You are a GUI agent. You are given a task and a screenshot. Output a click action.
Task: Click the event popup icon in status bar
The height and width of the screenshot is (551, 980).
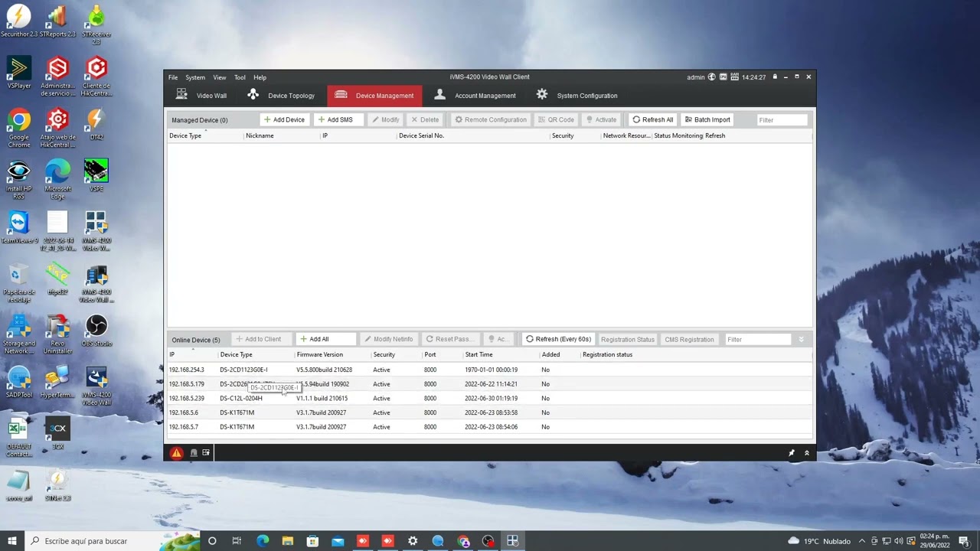pos(206,453)
